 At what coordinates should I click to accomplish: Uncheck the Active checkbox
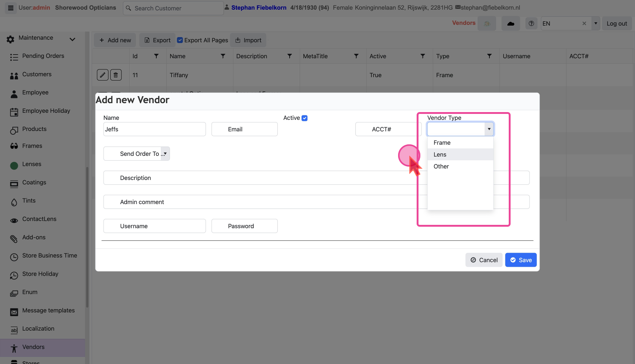point(305,118)
